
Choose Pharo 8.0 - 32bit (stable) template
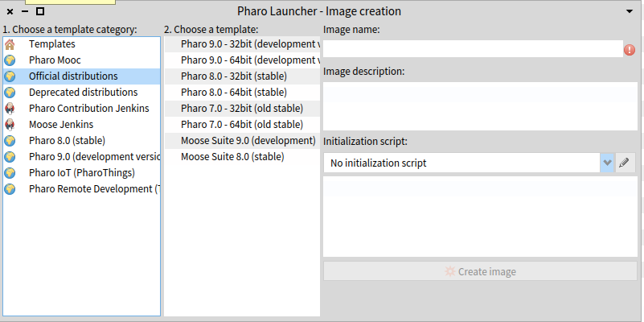click(x=242, y=76)
